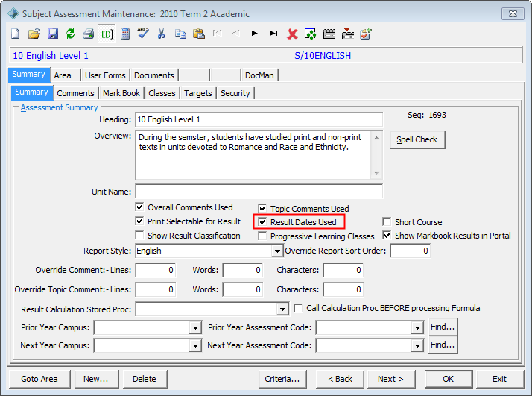The width and height of the screenshot is (532, 396).
Task: Click the Spell Check button
Action: (417, 139)
